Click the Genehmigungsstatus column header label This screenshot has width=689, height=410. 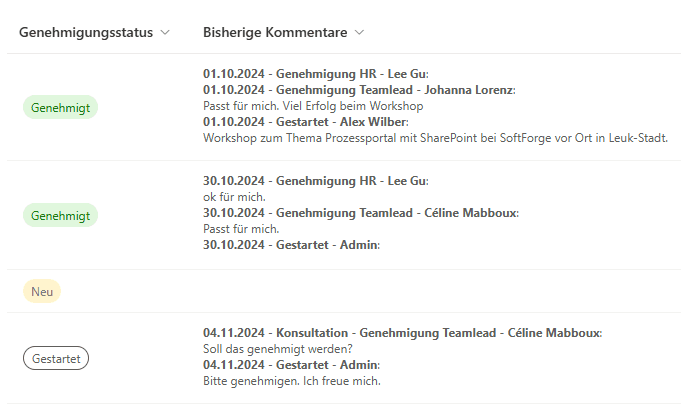pos(86,32)
